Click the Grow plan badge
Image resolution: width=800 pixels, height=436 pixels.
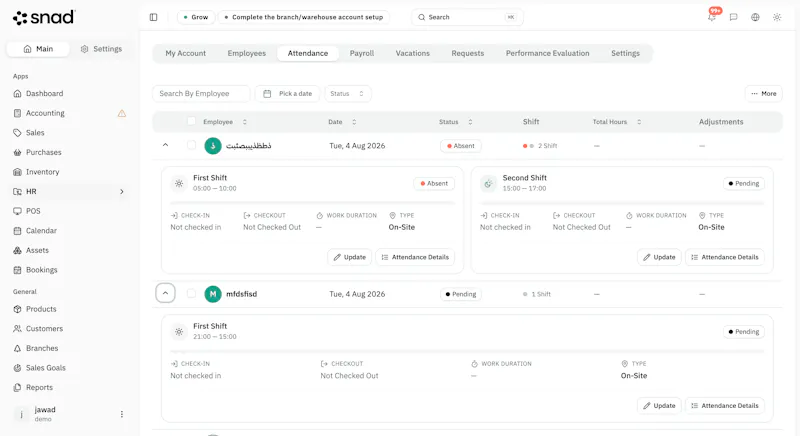point(196,17)
